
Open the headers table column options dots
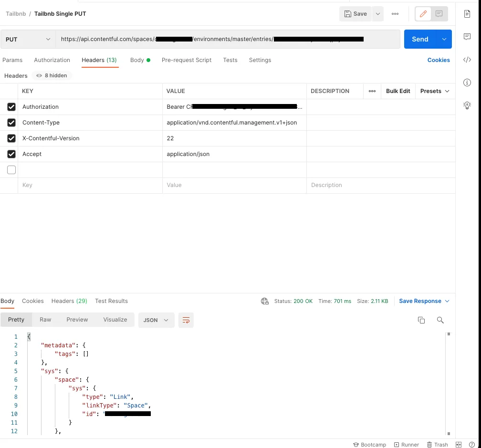coord(372,91)
